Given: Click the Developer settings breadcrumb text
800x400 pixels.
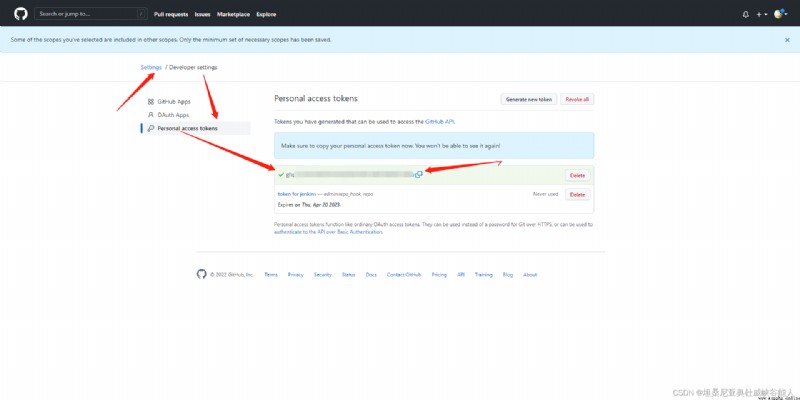Looking at the screenshot, I should [x=193, y=67].
